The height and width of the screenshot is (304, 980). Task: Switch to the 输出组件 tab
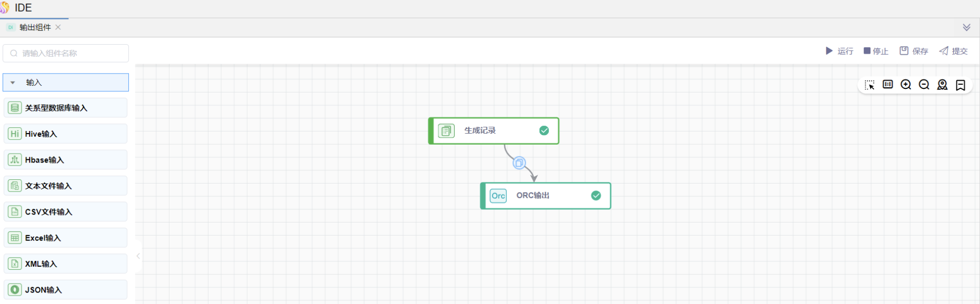point(35,27)
